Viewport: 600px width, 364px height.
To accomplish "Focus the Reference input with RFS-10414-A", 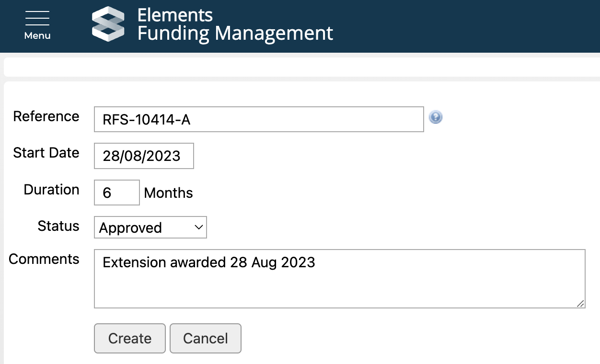I will tap(259, 119).
